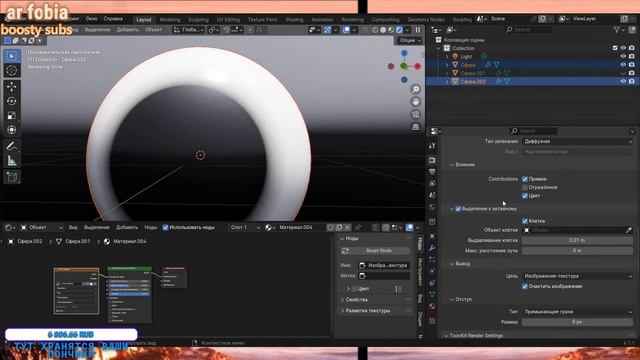This screenshot has width=640, height=360.
Task: Collapse the Отступ section
Action: (452, 300)
